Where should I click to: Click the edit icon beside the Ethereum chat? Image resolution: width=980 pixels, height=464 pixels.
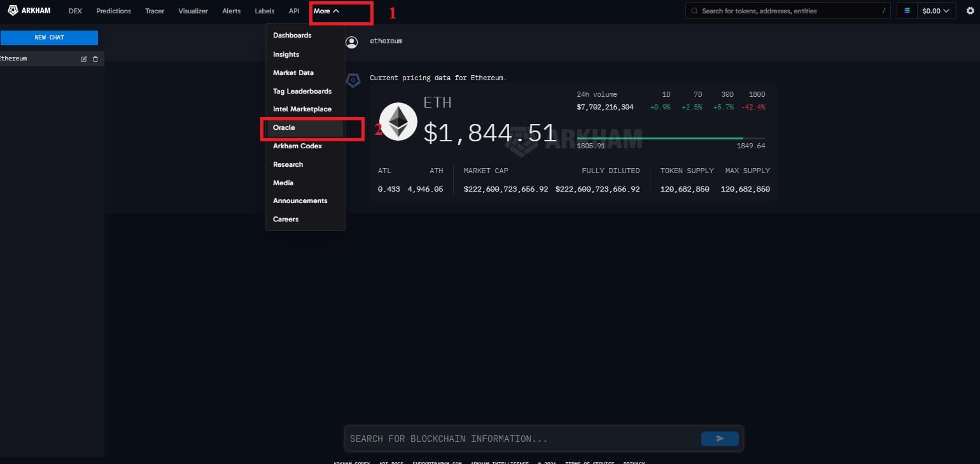click(x=83, y=59)
